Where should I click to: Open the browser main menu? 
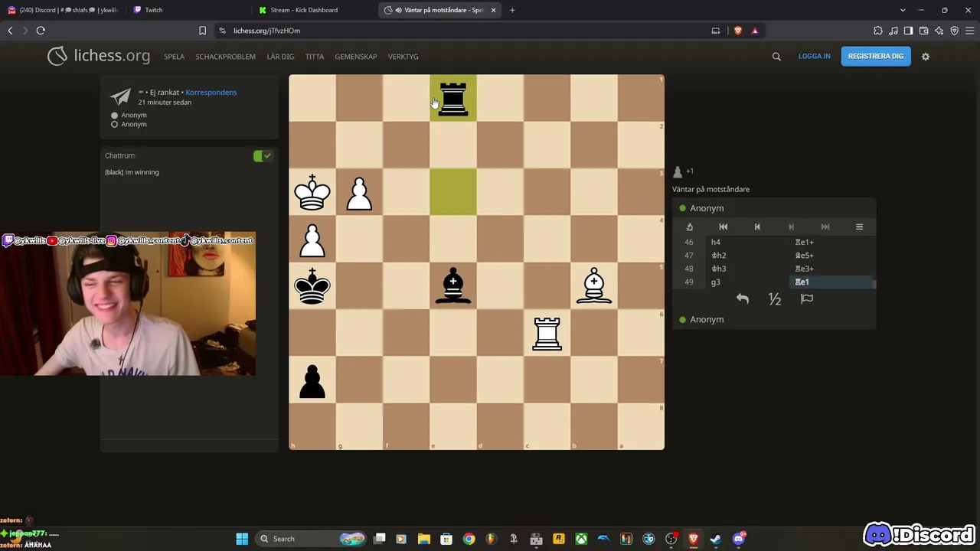click(x=969, y=31)
